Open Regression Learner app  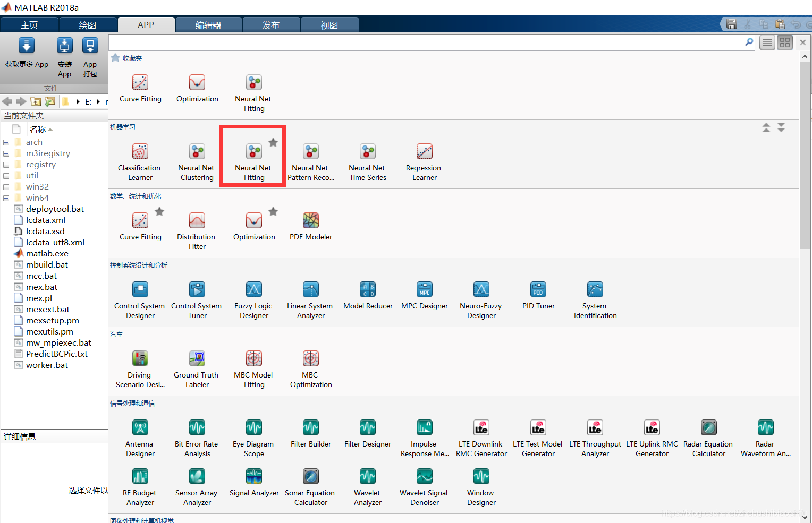424,162
